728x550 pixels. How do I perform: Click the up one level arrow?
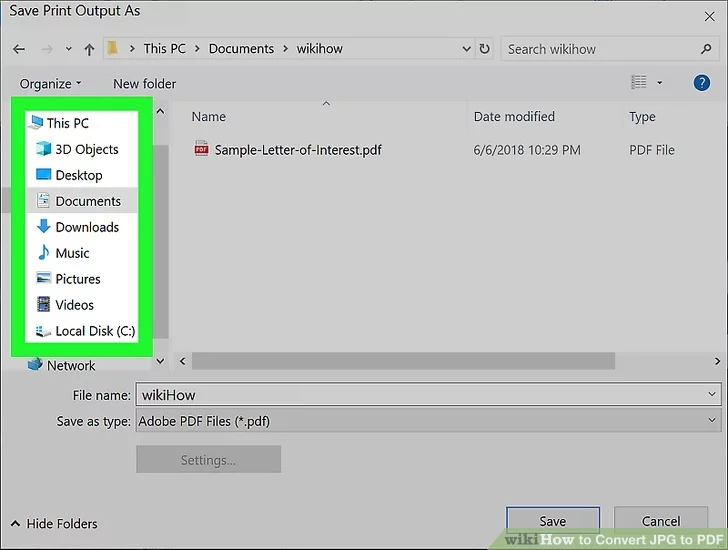point(89,48)
